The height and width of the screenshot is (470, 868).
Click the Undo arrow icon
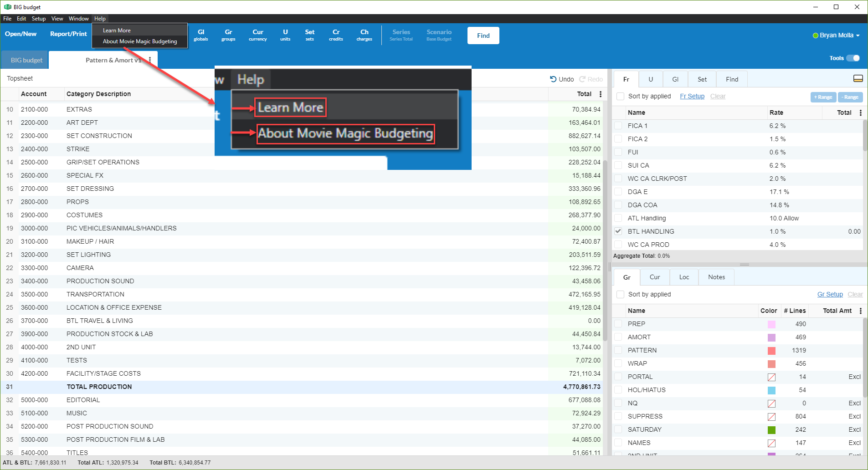553,79
